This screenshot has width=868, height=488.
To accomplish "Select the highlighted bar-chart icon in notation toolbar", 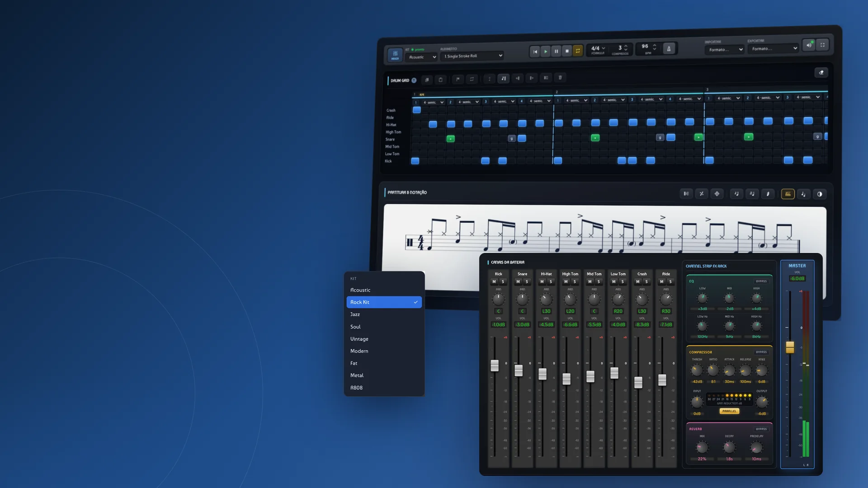I will [788, 194].
